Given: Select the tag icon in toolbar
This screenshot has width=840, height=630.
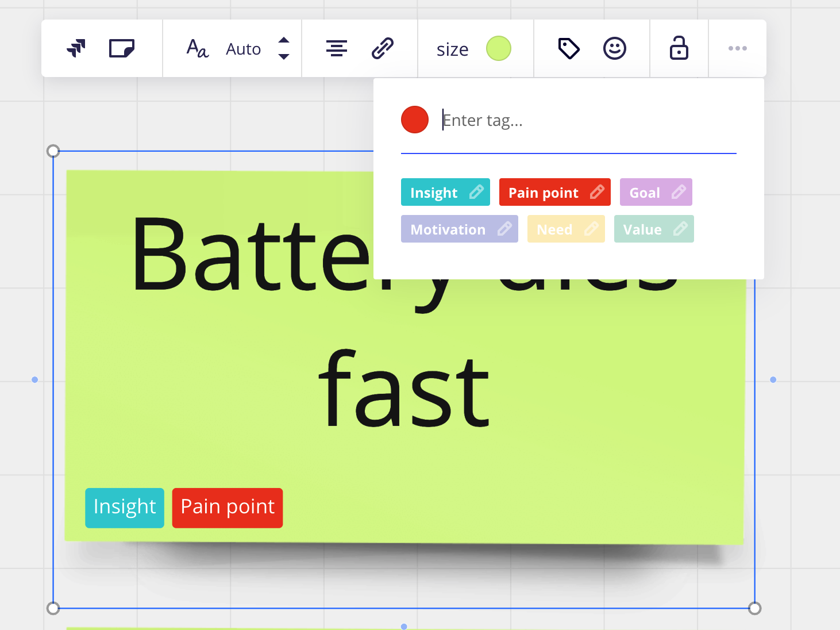Looking at the screenshot, I should (569, 48).
